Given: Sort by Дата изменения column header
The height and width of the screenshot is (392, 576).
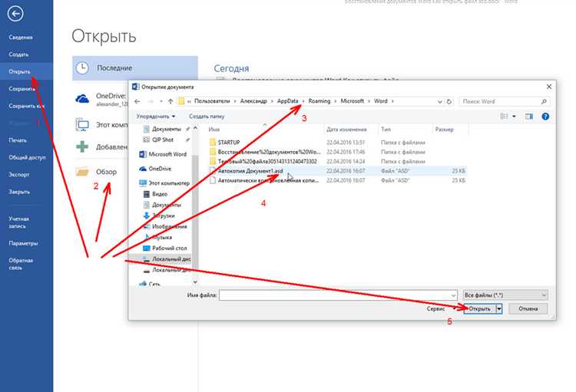Looking at the screenshot, I should 346,130.
